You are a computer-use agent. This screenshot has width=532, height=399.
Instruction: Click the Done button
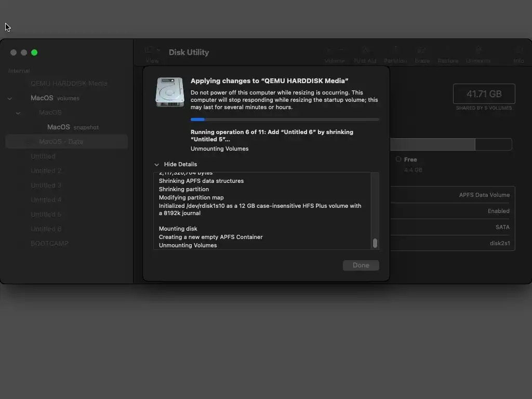[x=361, y=265]
